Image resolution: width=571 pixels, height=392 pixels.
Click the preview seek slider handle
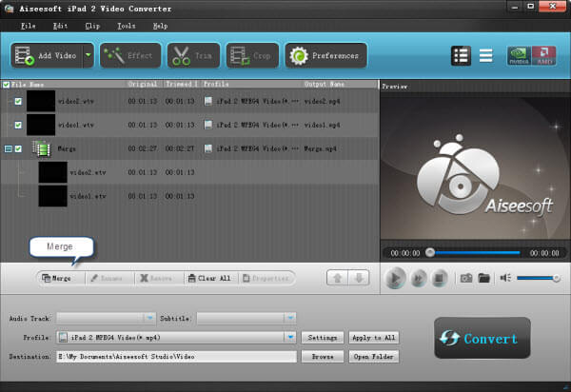(x=430, y=252)
